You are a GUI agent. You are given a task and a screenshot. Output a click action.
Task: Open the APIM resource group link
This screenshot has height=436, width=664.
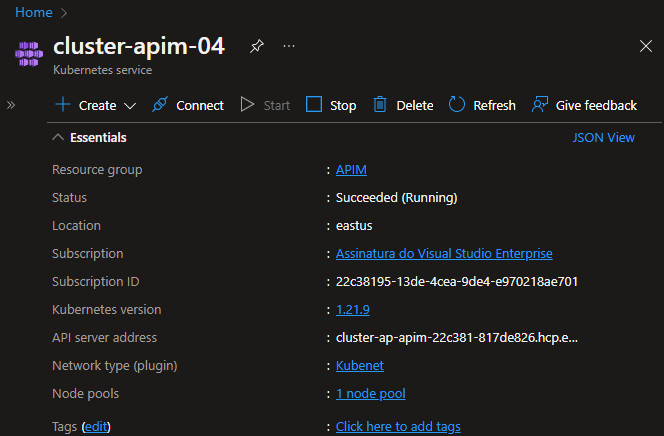click(351, 169)
